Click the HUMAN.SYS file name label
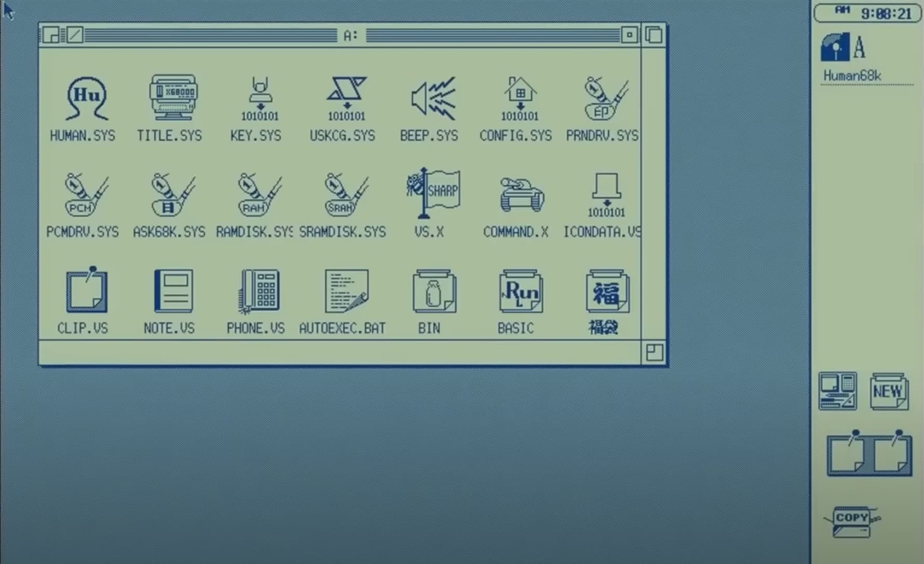The height and width of the screenshot is (564, 924). 83,136
